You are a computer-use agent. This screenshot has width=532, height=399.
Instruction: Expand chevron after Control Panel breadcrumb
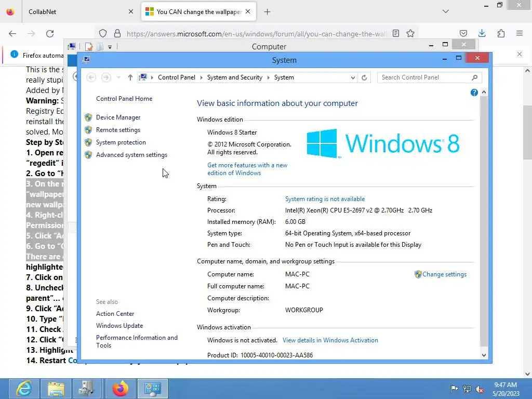coord(201,78)
